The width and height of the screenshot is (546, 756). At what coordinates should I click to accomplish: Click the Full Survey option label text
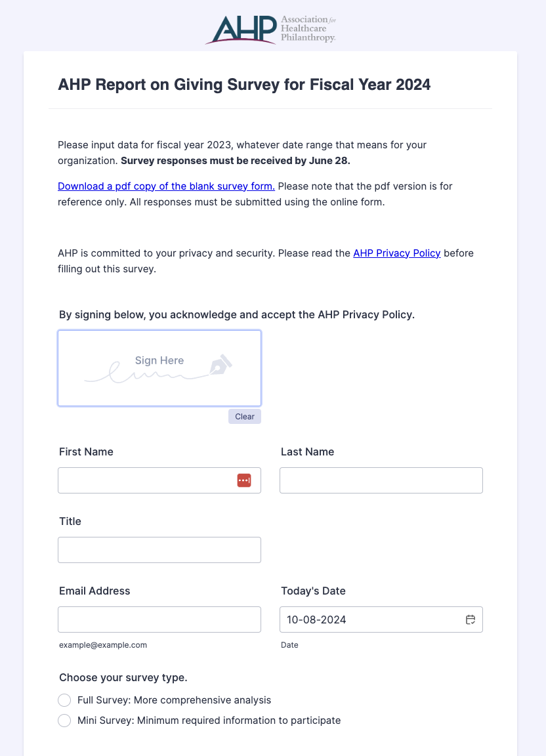[174, 700]
